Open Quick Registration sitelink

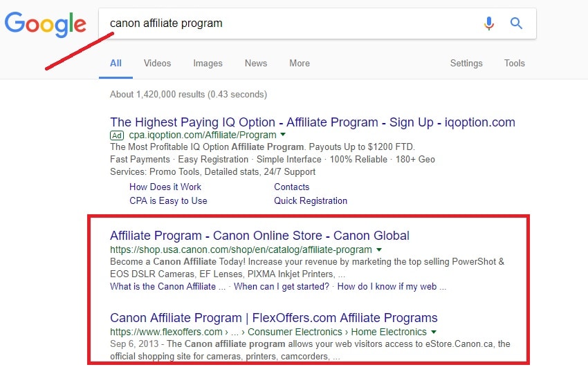pyautogui.click(x=311, y=200)
